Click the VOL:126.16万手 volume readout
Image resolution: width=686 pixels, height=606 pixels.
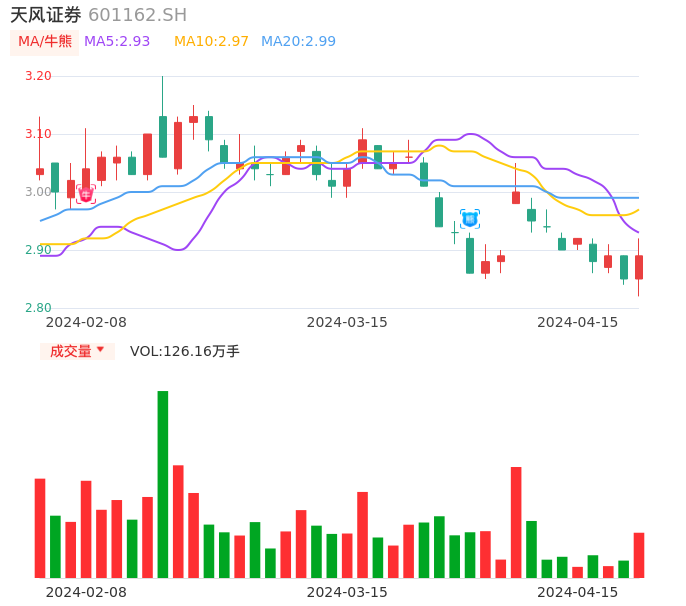pyautogui.click(x=185, y=351)
